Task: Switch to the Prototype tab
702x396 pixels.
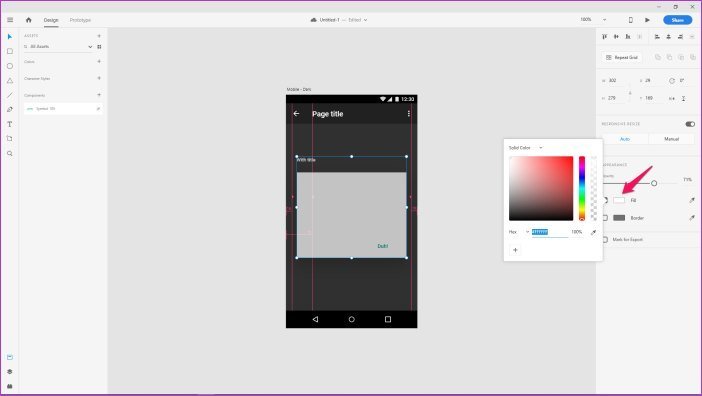Action: pos(80,20)
